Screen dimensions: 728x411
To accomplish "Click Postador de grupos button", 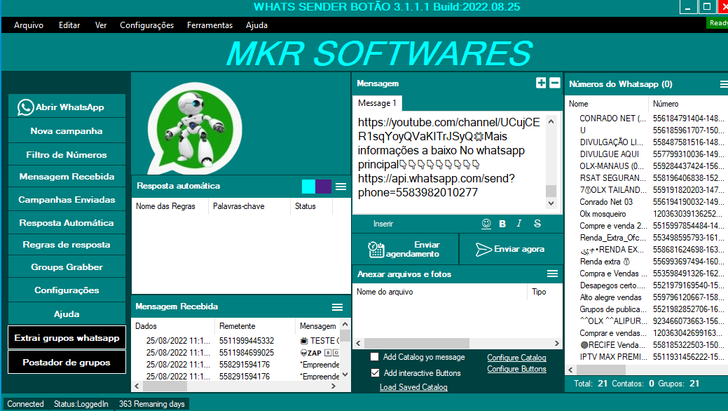I will coord(67,362).
